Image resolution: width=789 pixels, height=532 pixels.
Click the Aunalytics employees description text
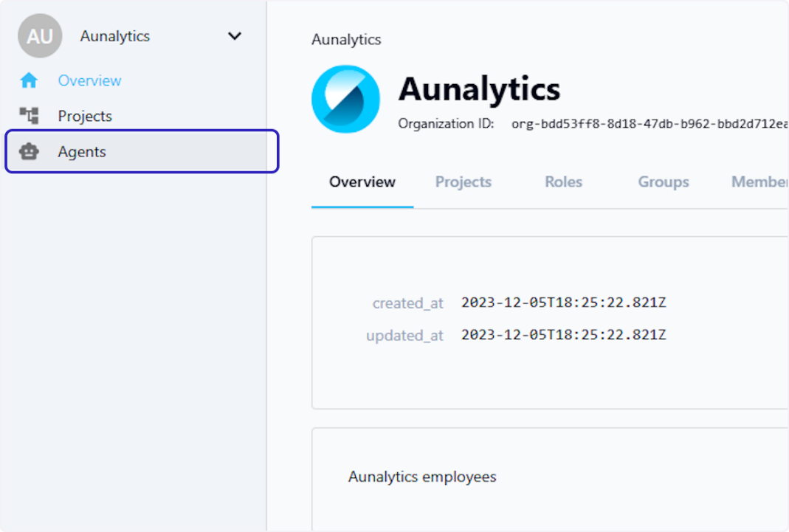pos(422,477)
